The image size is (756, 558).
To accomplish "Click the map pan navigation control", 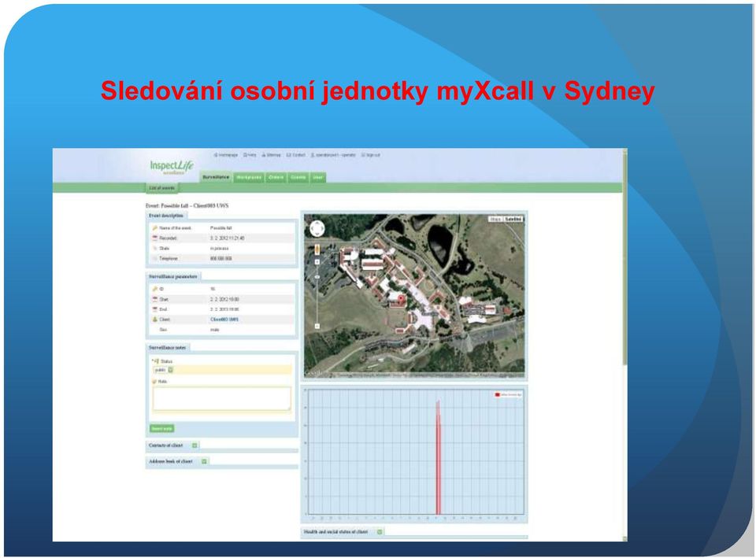I will pos(317,228).
